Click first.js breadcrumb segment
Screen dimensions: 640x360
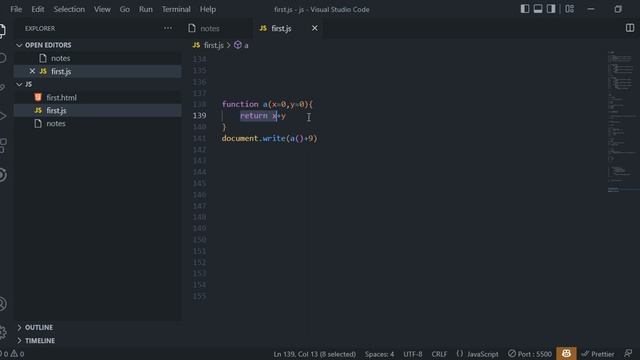213,45
